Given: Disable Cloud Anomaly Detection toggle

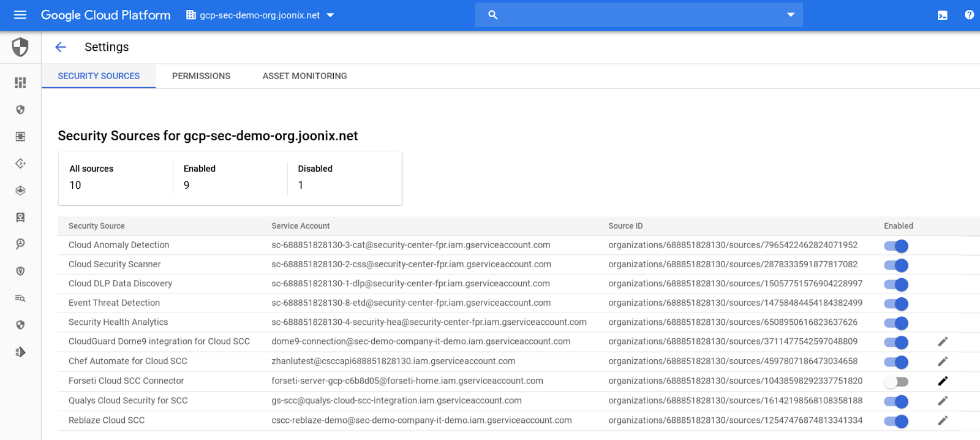Looking at the screenshot, I should 896,246.
